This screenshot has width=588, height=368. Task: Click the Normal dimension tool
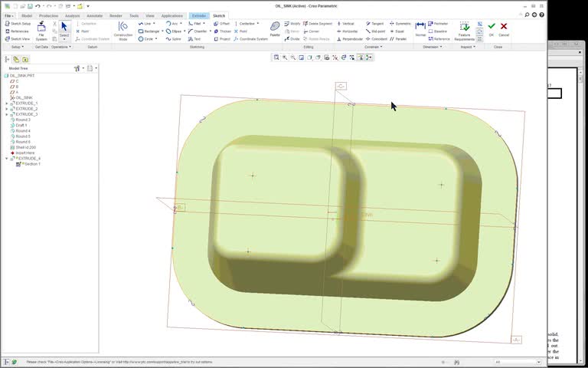point(420,28)
